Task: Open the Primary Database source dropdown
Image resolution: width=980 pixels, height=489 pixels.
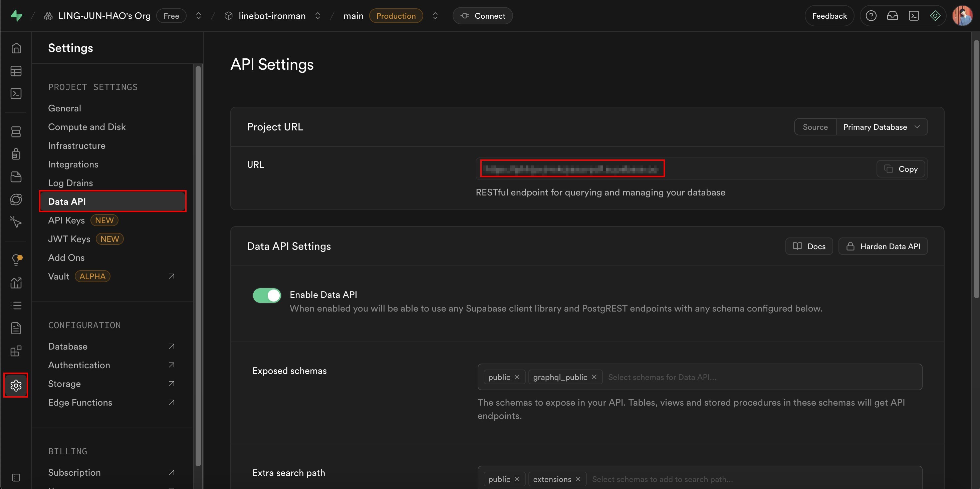Action: point(881,127)
